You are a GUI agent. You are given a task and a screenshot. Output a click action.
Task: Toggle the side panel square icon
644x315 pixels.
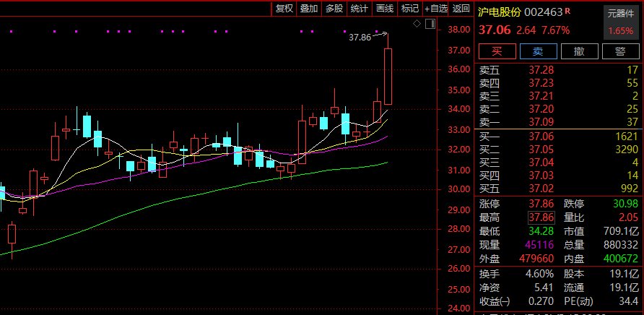[429, 24]
